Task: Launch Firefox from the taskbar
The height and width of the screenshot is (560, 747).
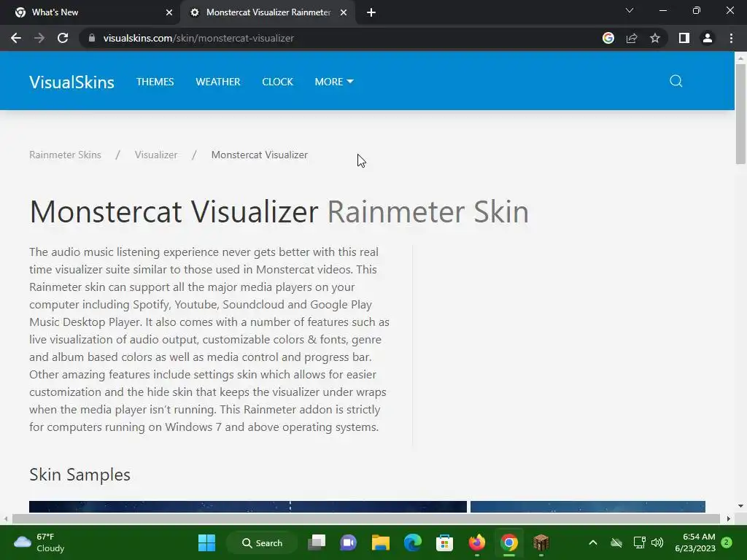Action: (476, 542)
